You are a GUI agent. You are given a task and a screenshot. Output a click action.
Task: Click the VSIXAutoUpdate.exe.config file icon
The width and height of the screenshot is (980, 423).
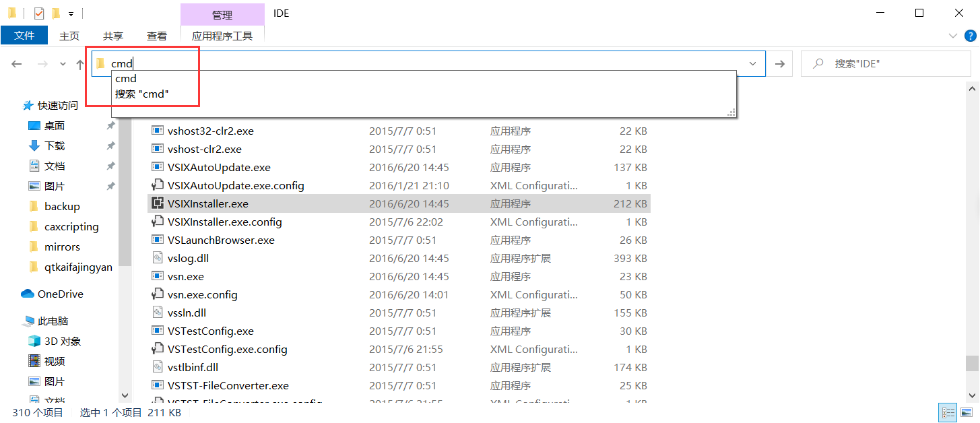158,185
